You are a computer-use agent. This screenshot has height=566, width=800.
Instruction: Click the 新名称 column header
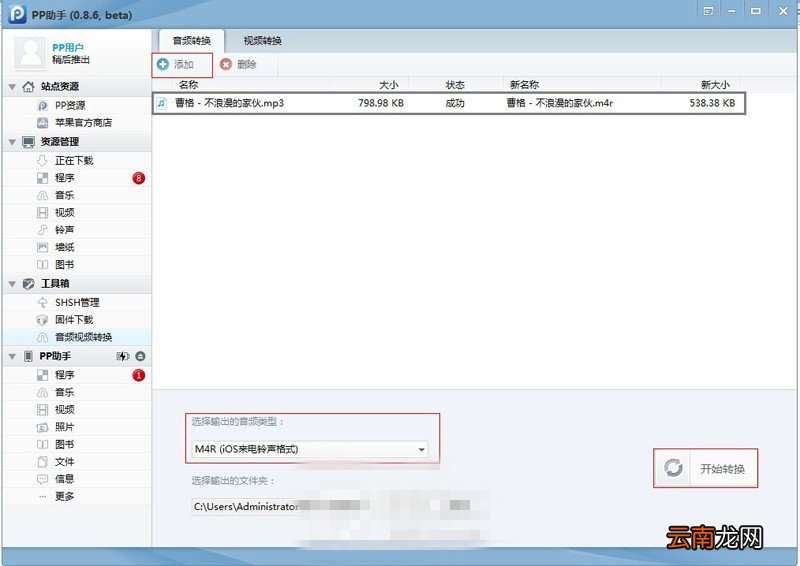pyautogui.click(x=524, y=85)
